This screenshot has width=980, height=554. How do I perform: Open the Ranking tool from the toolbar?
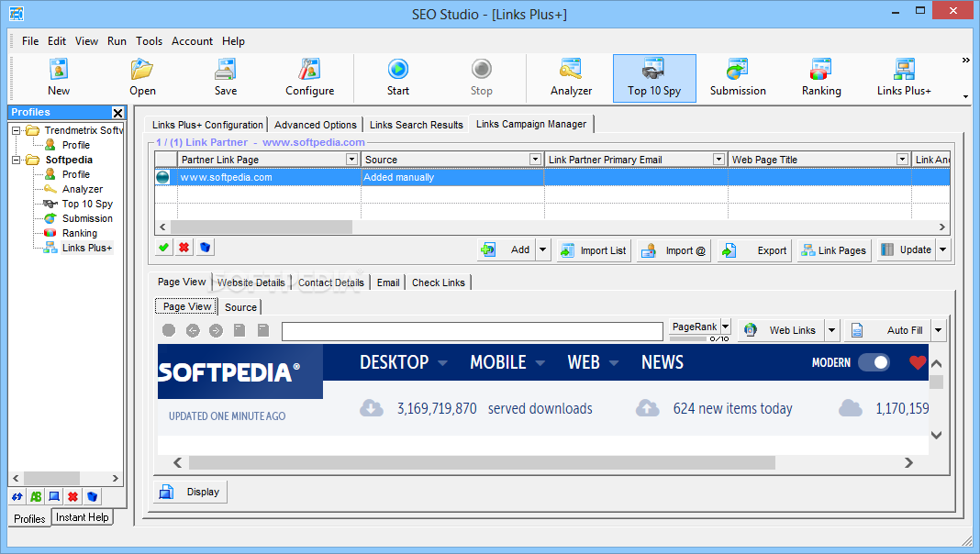[821, 78]
